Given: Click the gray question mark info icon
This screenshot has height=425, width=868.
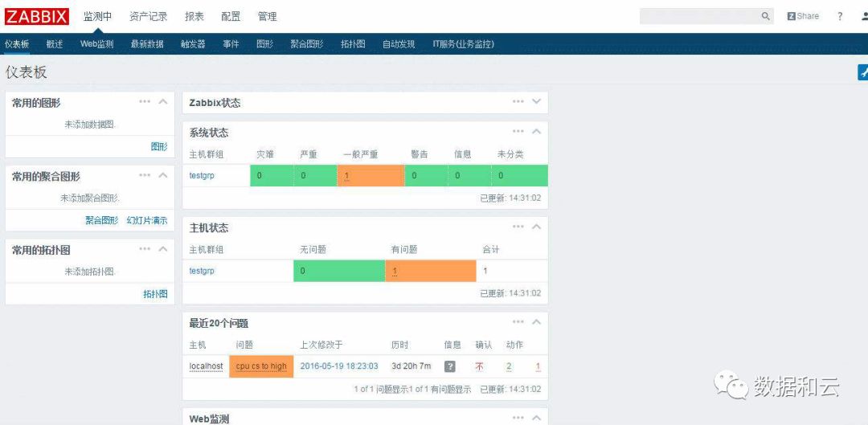Looking at the screenshot, I should tap(450, 366).
